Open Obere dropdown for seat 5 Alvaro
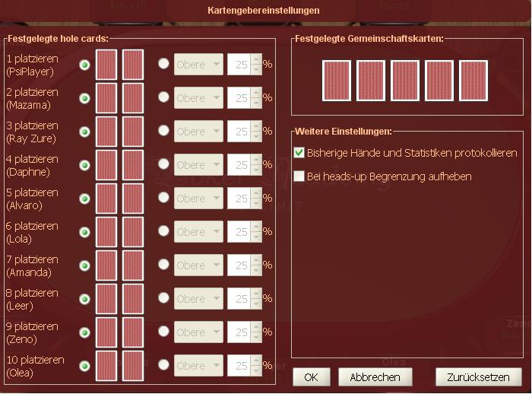This screenshot has height=394, width=532. [x=198, y=198]
